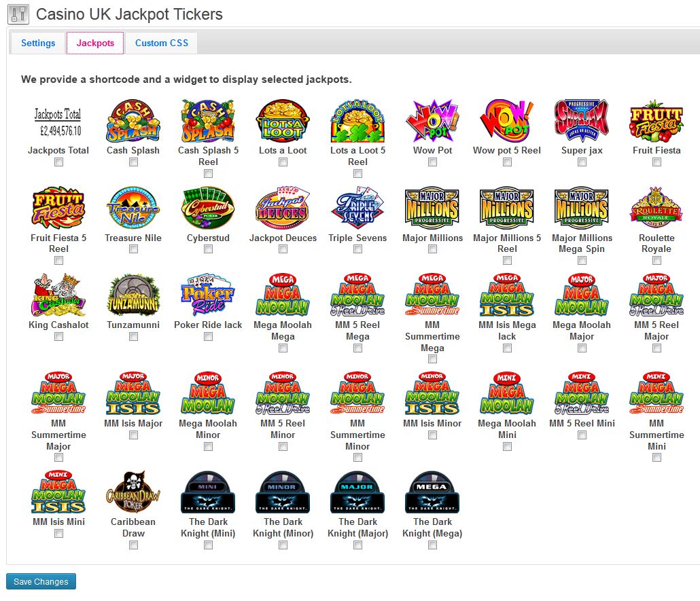Screen dimensions: 700x601
Task: Click The Dark Knight (Mega) logo
Action: coord(432,492)
